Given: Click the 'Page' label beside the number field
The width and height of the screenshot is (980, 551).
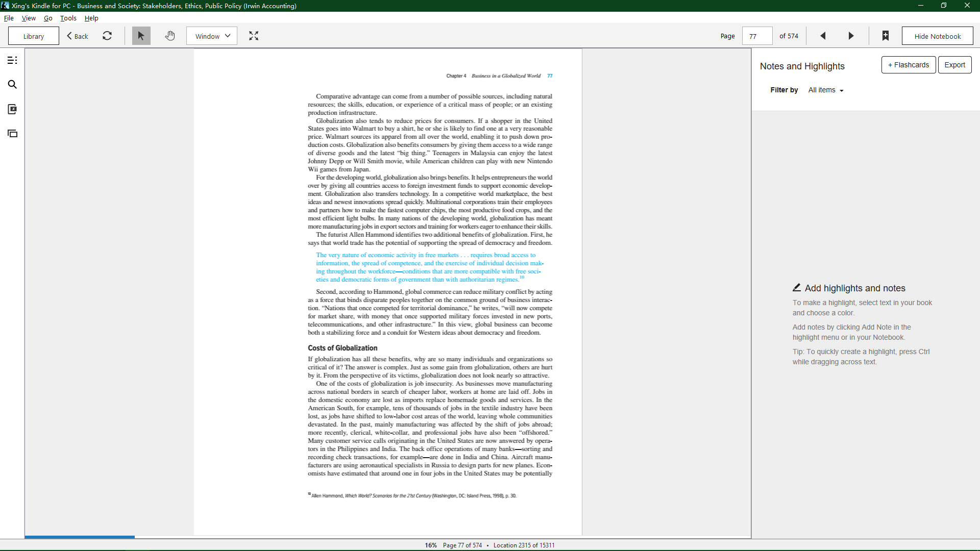Looking at the screenshot, I should click(727, 36).
